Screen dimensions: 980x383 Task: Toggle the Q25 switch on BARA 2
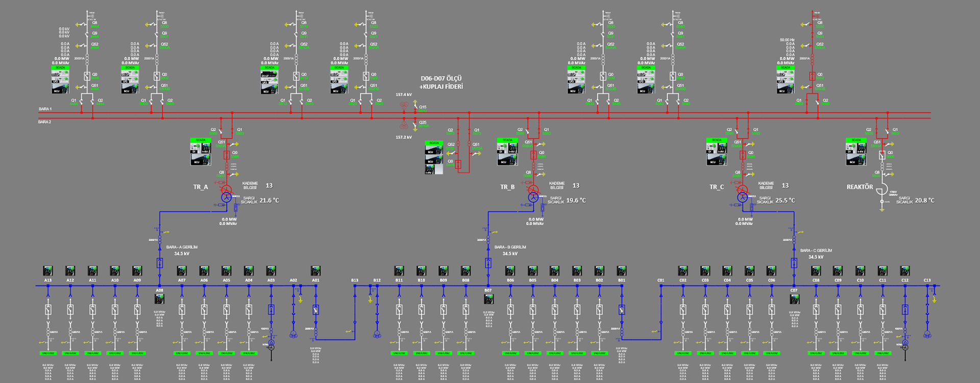pyautogui.click(x=415, y=124)
